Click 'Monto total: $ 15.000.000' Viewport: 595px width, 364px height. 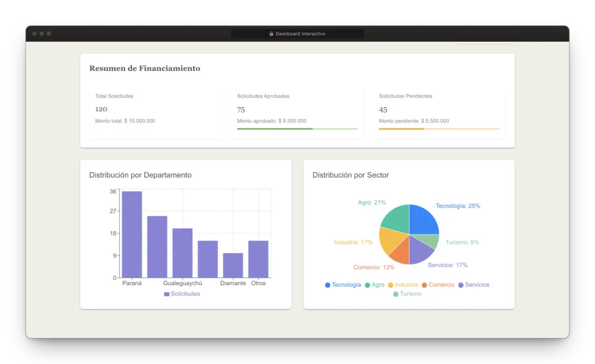coord(125,121)
